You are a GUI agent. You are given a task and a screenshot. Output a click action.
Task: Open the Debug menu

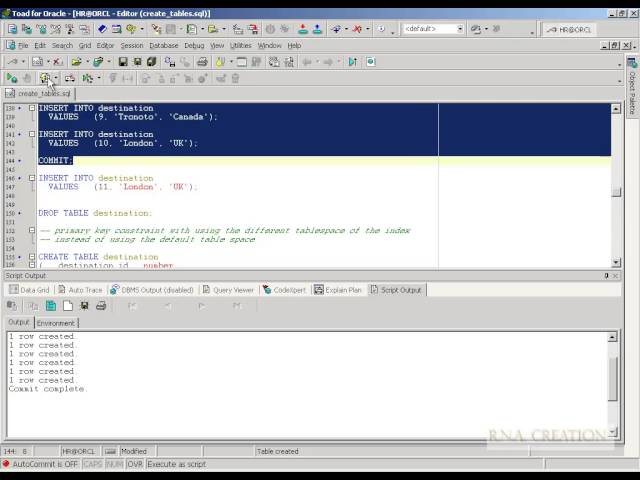point(194,45)
